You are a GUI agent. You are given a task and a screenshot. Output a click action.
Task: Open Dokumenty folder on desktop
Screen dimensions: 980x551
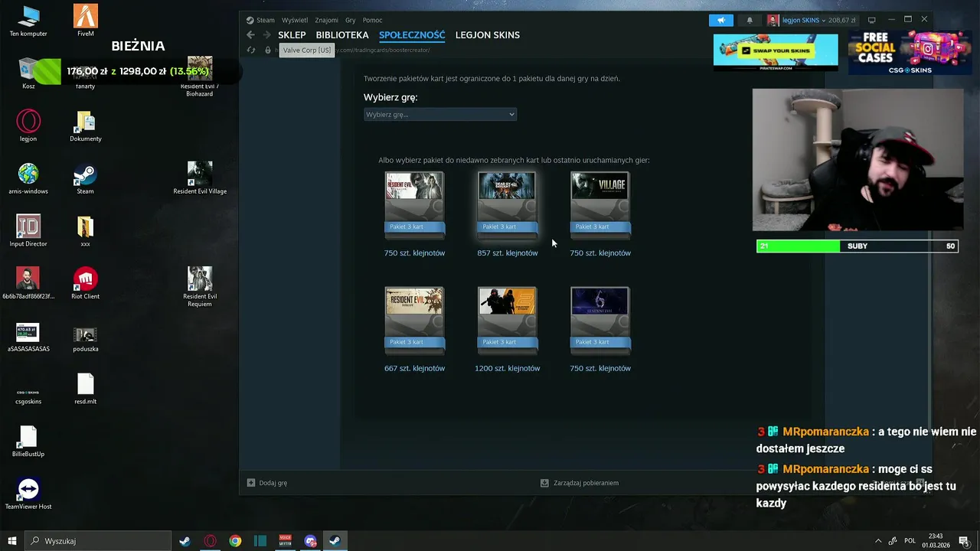pos(85,126)
